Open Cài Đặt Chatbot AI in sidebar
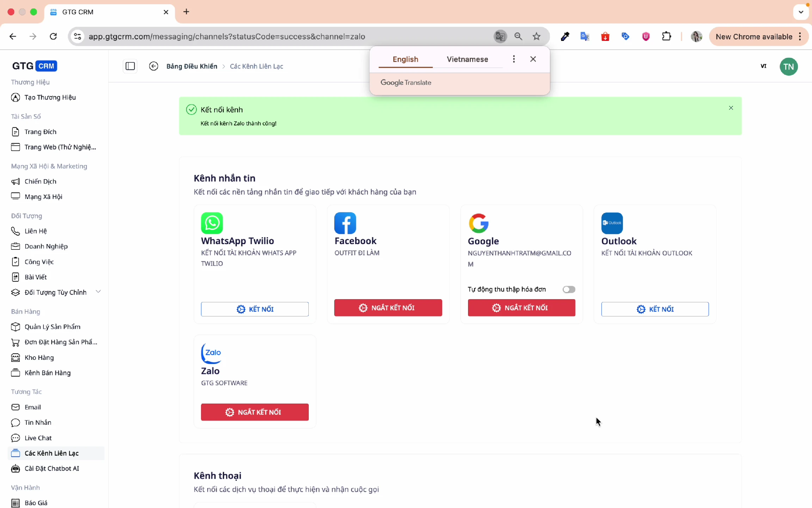 pyautogui.click(x=51, y=468)
